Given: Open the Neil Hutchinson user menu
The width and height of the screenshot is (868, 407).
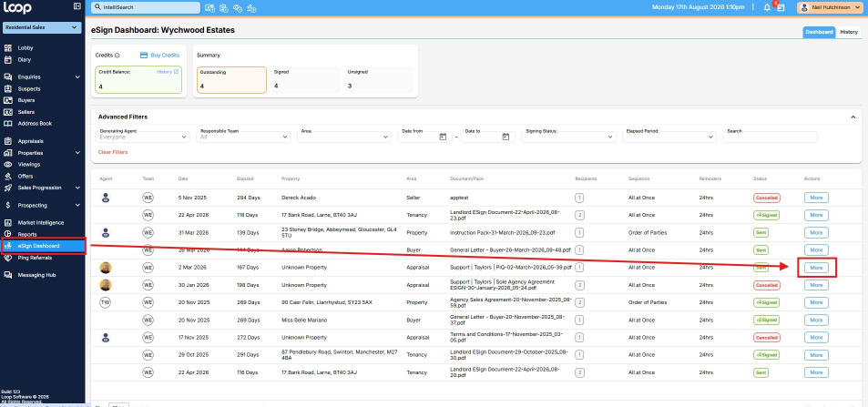Looking at the screenshot, I should [831, 8].
